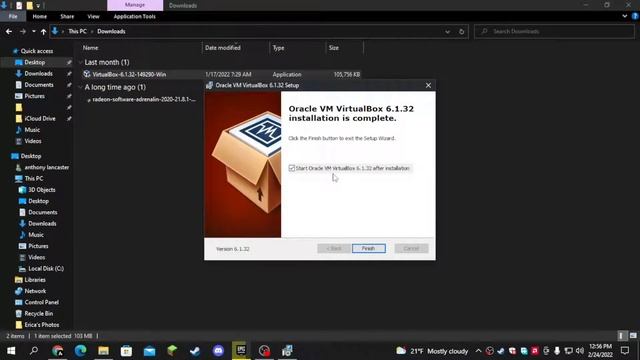Uncheck Start Oracle VM VirtualBox after installation
Image resolution: width=640 pixels, height=360 pixels.
[x=292, y=168]
